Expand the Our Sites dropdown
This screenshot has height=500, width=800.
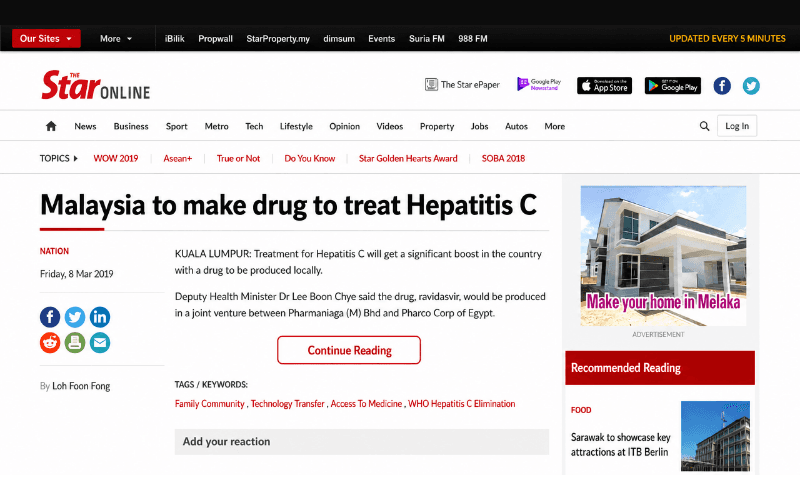pos(46,38)
